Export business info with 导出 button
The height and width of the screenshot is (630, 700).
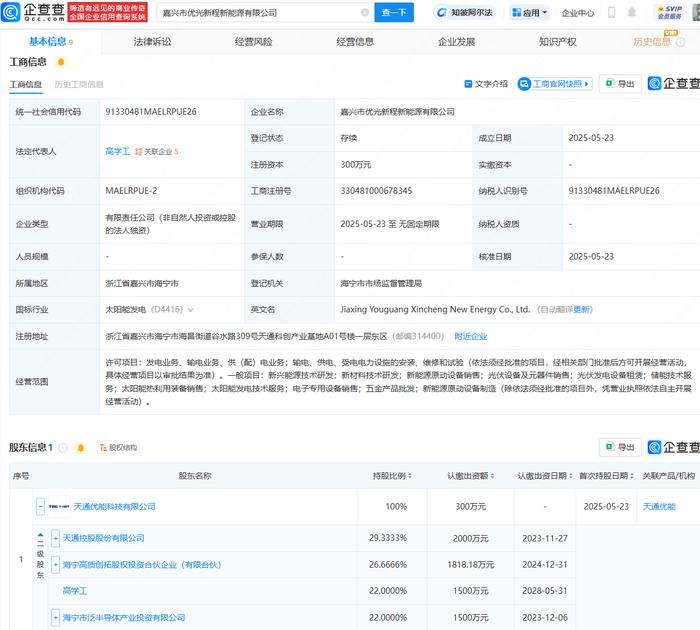(x=620, y=84)
